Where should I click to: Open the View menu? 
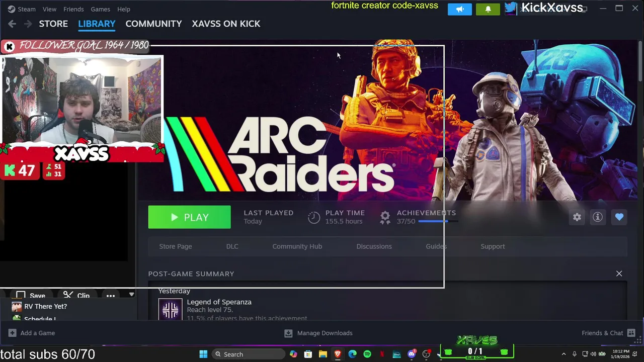[49, 9]
